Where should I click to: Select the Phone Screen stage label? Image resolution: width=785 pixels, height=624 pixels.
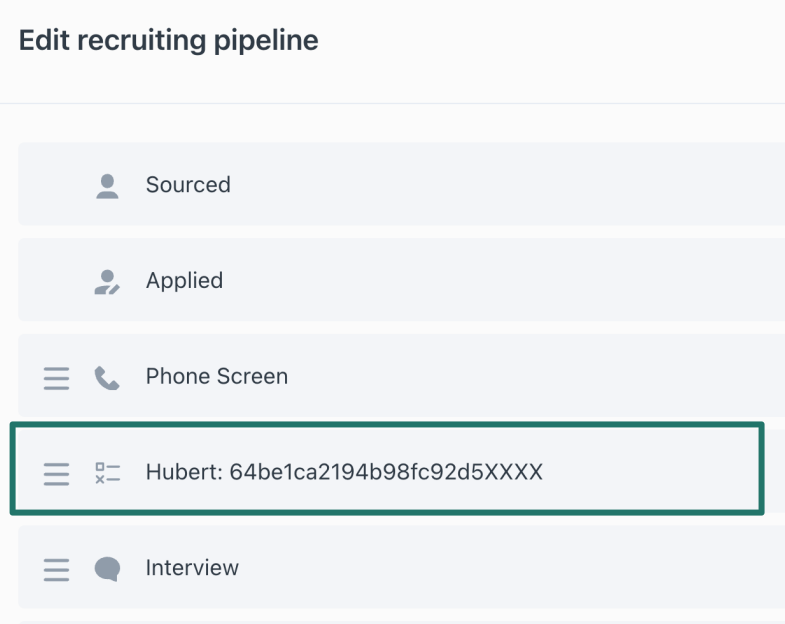217,376
